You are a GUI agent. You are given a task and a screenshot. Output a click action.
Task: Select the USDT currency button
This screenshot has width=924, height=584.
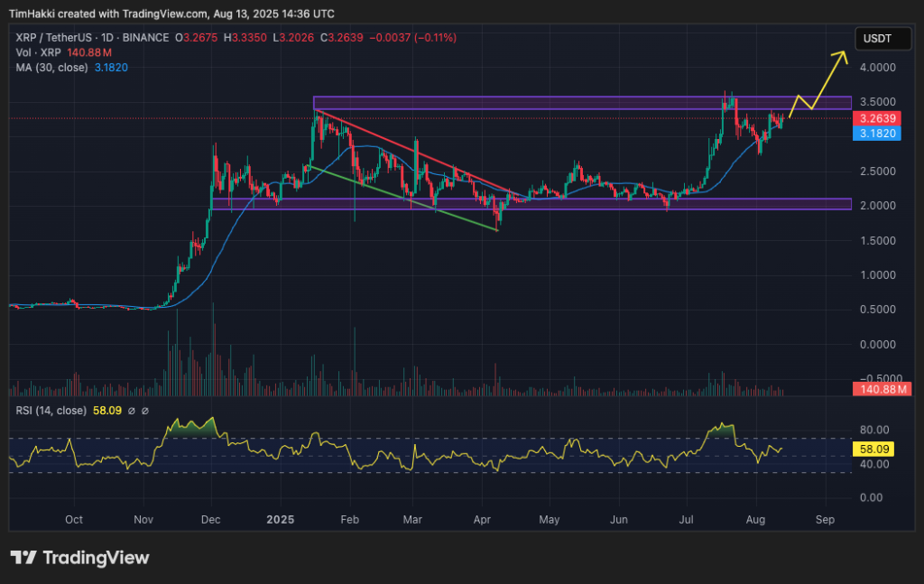click(x=882, y=38)
